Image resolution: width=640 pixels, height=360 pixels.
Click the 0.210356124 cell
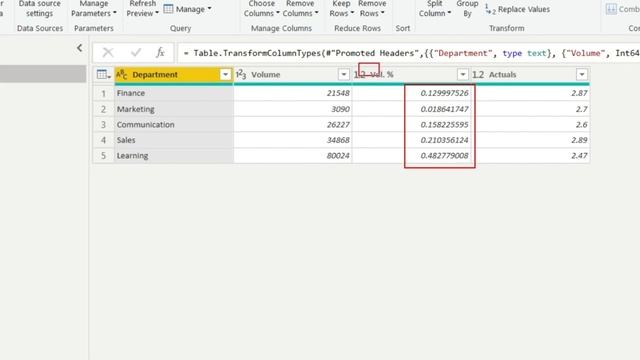click(411, 140)
